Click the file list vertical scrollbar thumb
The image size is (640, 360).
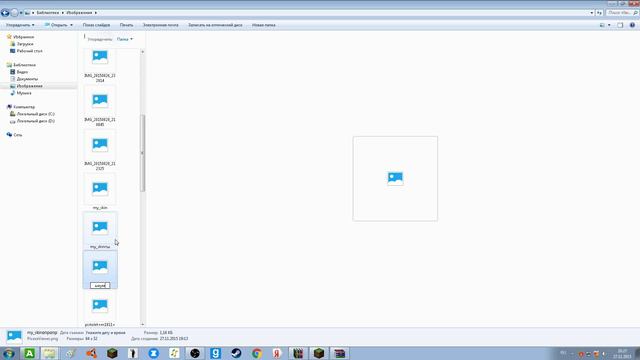point(142,153)
